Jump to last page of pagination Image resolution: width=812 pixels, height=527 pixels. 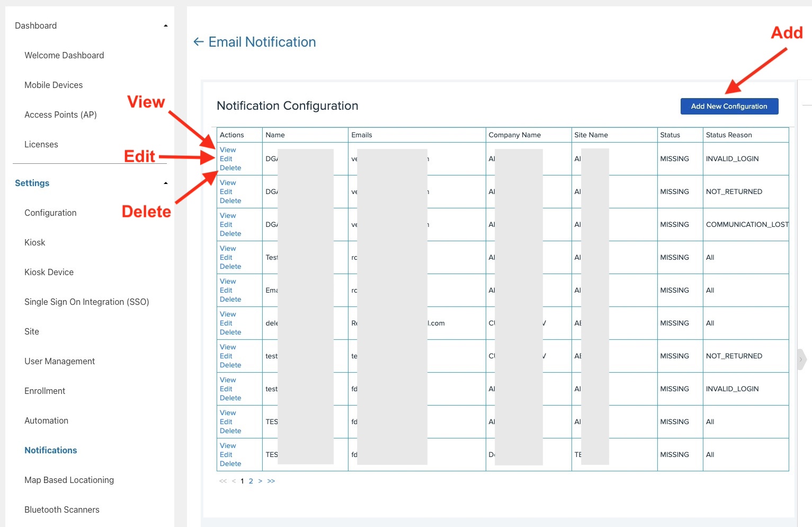[x=271, y=481]
